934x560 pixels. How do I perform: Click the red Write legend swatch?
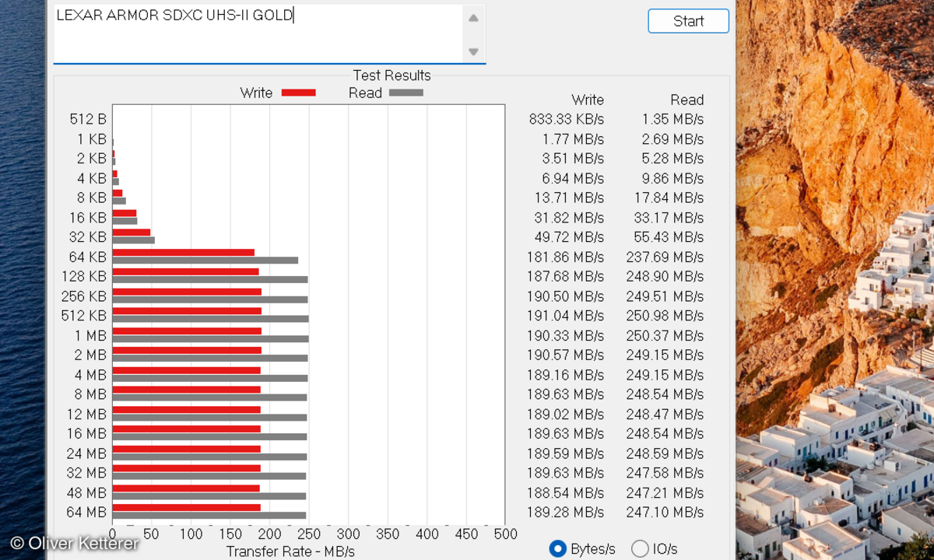[298, 93]
